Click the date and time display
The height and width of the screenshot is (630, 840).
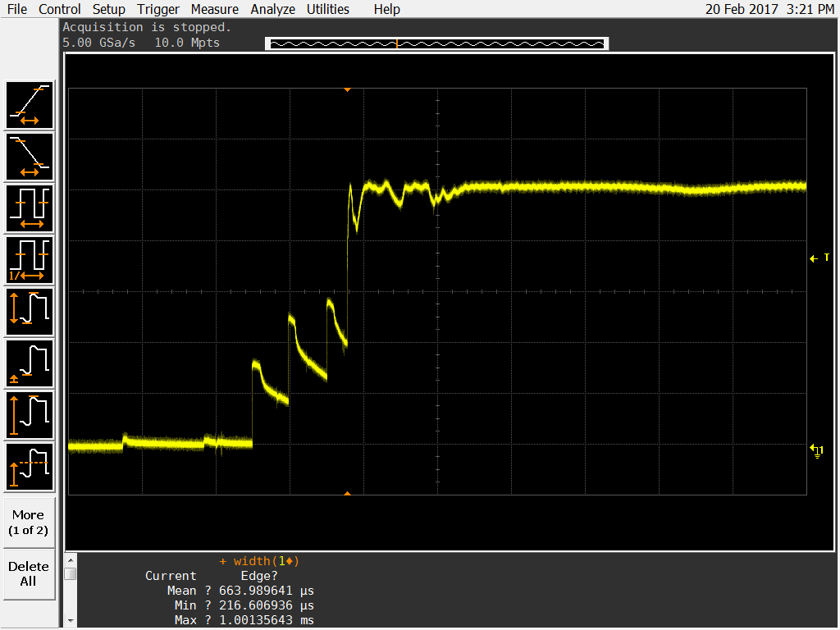(x=769, y=9)
